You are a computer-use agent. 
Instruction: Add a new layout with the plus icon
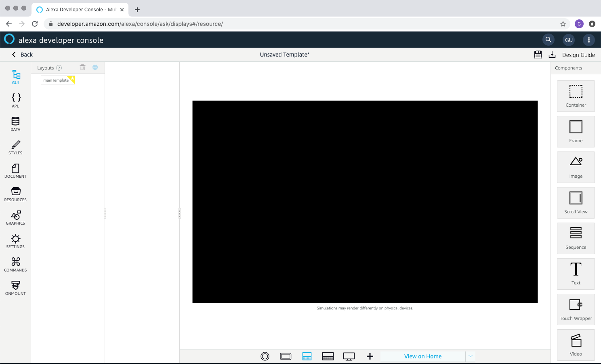[x=95, y=67]
